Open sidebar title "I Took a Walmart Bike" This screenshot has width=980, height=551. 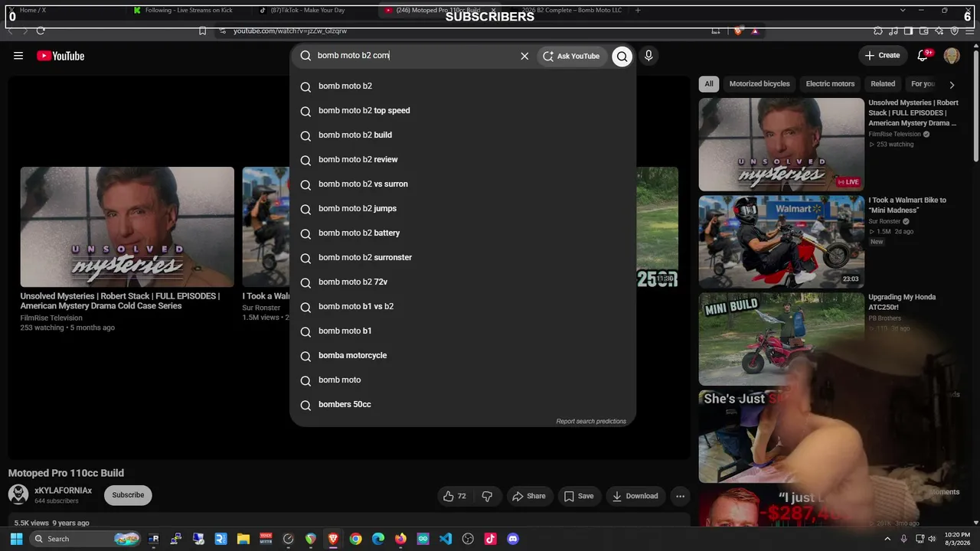pyautogui.click(x=907, y=205)
